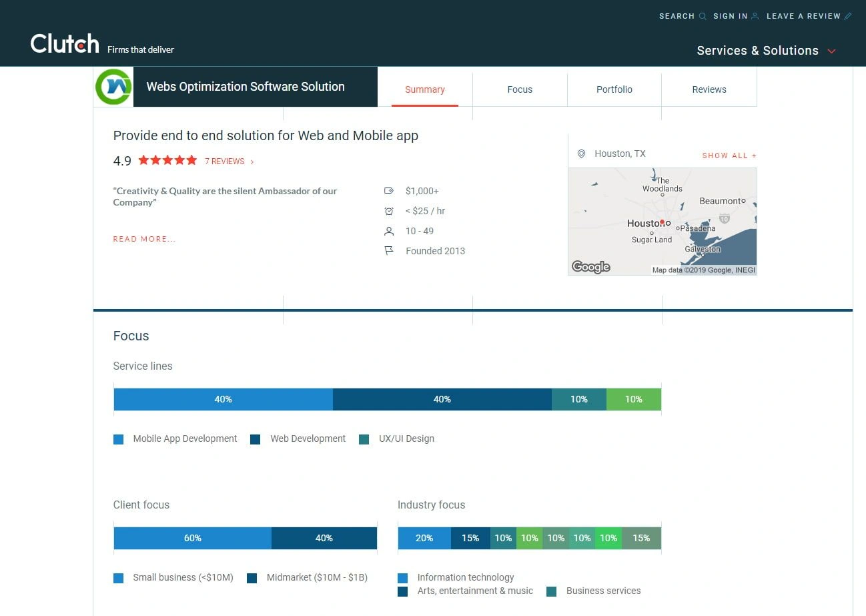
Task: Click the search magnifier icon
Action: point(703,16)
